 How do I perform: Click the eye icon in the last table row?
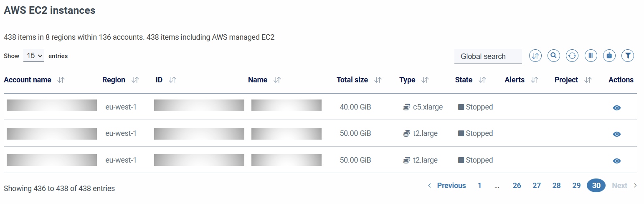(616, 161)
